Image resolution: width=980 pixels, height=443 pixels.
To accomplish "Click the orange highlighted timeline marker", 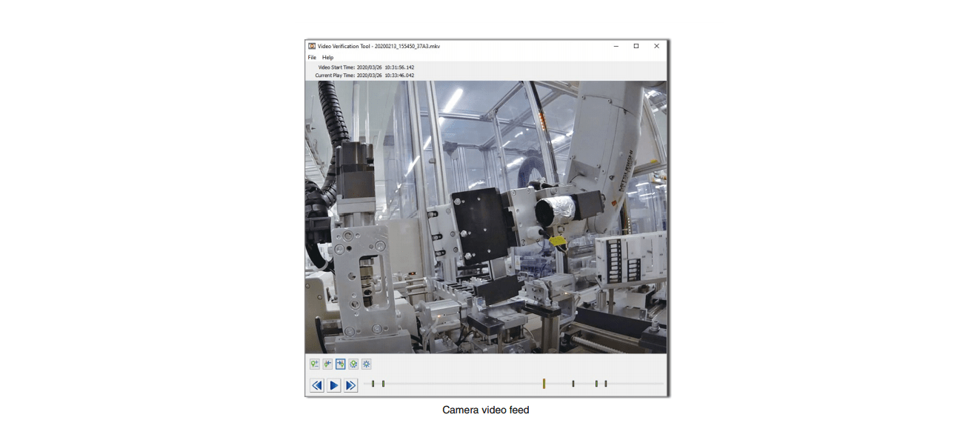I will click(544, 384).
